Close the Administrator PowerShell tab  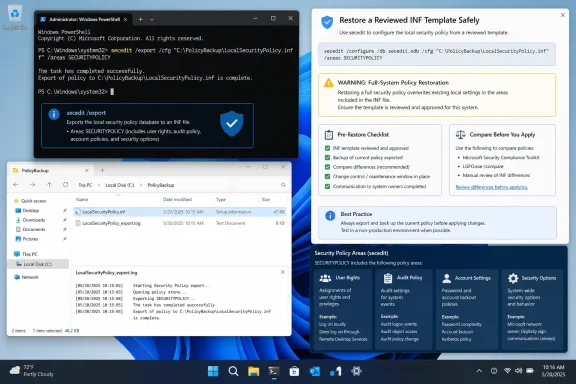(x=125, y=19)
